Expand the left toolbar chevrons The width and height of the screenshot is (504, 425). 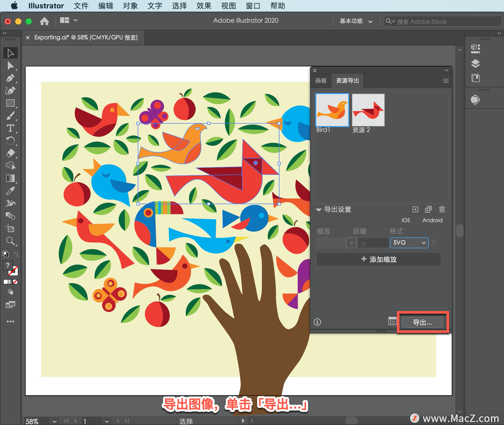click(5, 33)
